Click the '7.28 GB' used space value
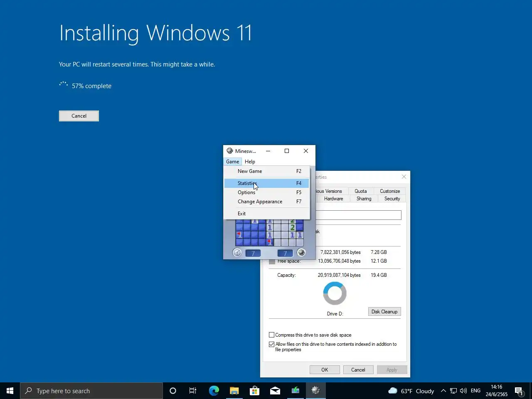This screenshot has height=399, width=532. pos(379,252)
